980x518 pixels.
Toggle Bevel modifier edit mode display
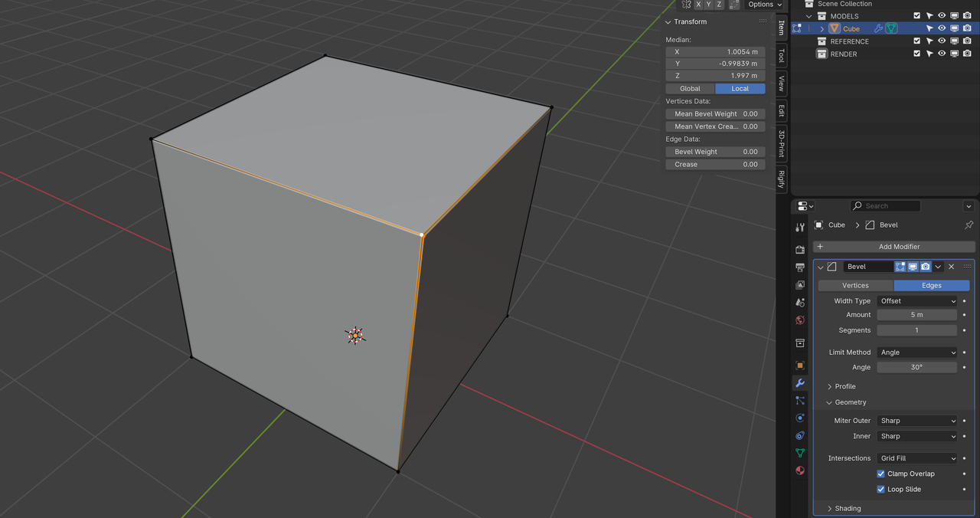click(x=900, y=267)
